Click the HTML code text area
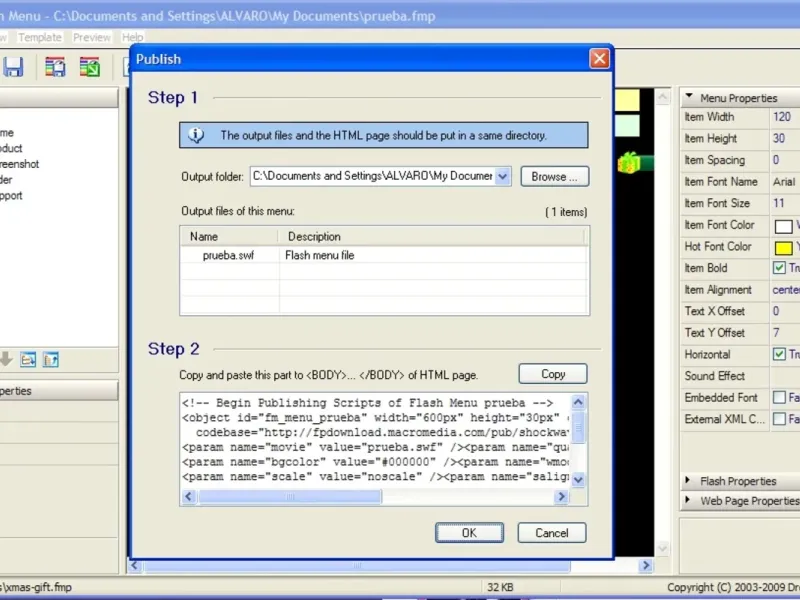Viewport: 800px width, 600px height. (x=375, y=440)
